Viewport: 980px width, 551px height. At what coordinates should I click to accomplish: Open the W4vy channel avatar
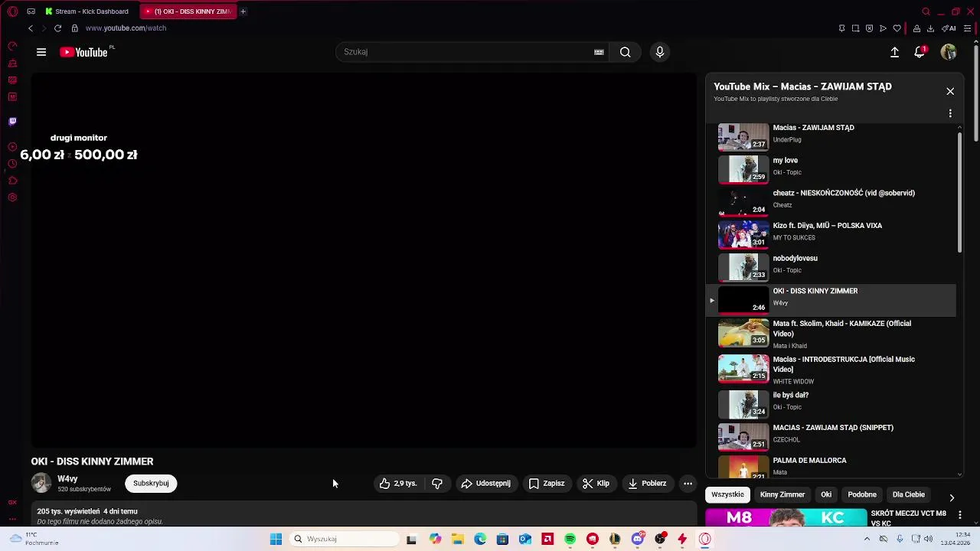pos(41,483)
